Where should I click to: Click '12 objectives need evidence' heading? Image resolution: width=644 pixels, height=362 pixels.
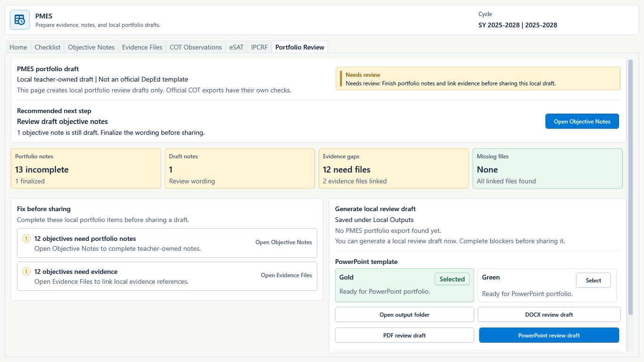pyautogui.click(x=76, y=271)
